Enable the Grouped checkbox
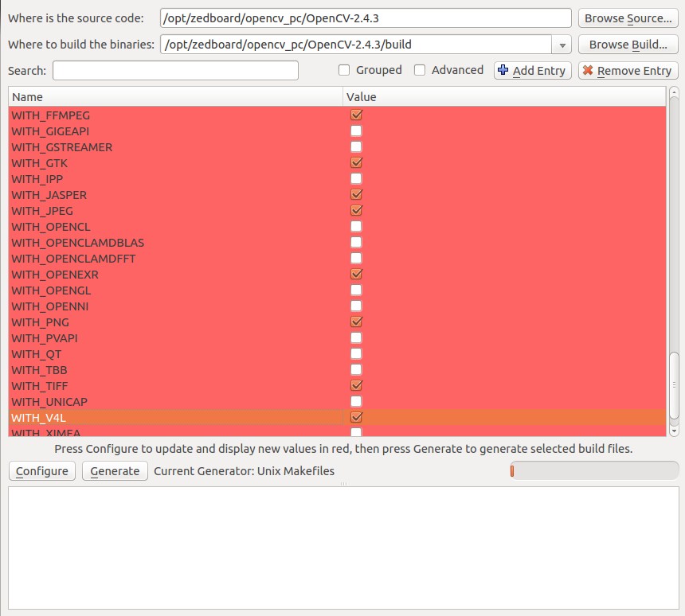Image resolution: width=685 pixels, height=616 pixels. [x=344, y=70]
